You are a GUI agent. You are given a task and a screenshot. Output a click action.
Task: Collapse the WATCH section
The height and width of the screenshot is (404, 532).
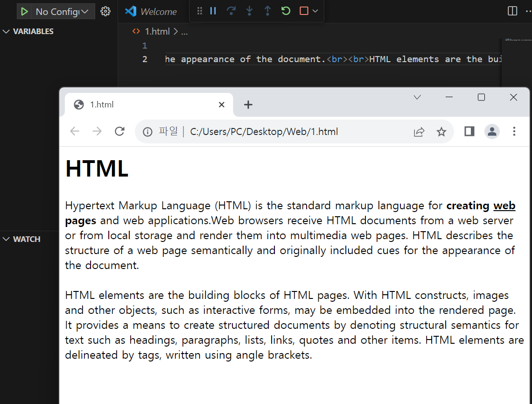click(6, 239)
